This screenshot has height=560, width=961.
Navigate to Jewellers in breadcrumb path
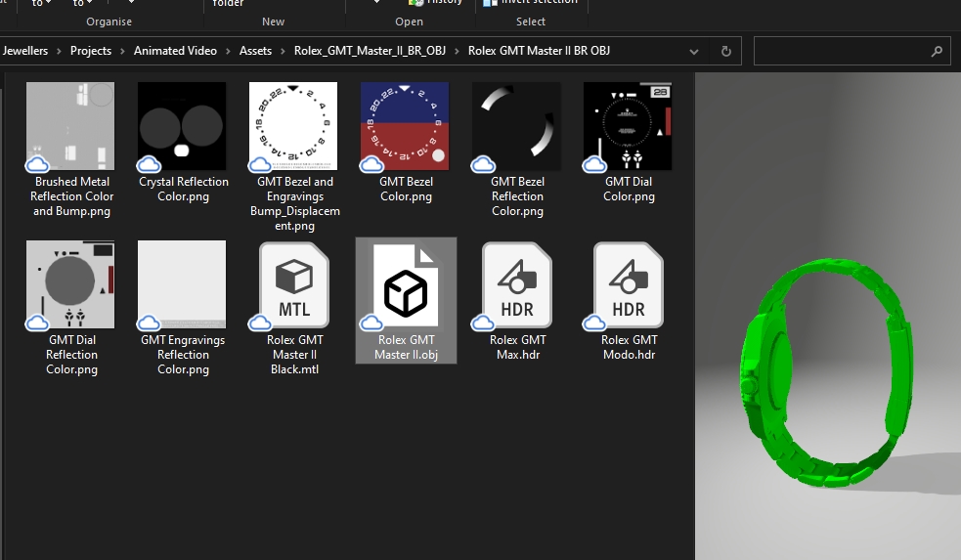pyautogui.click(x=24, y=51)
